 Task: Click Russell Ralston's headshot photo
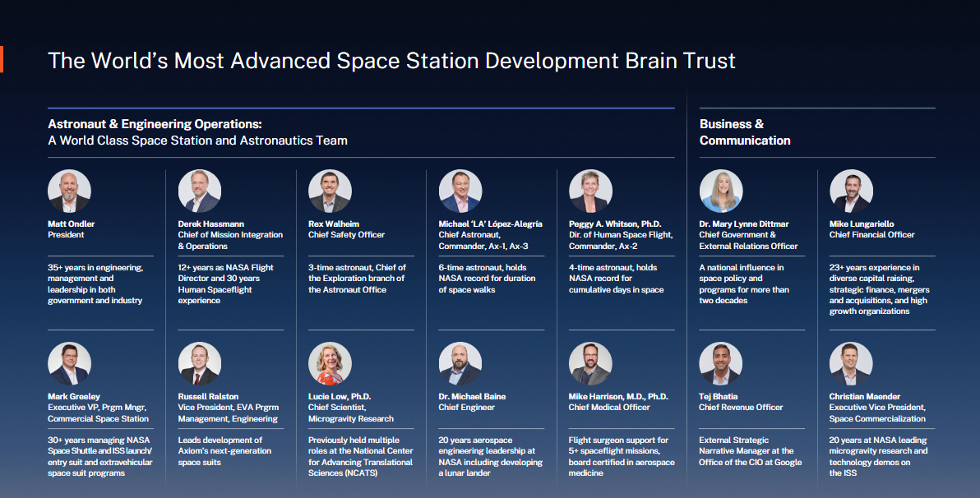tap(199, 362)
